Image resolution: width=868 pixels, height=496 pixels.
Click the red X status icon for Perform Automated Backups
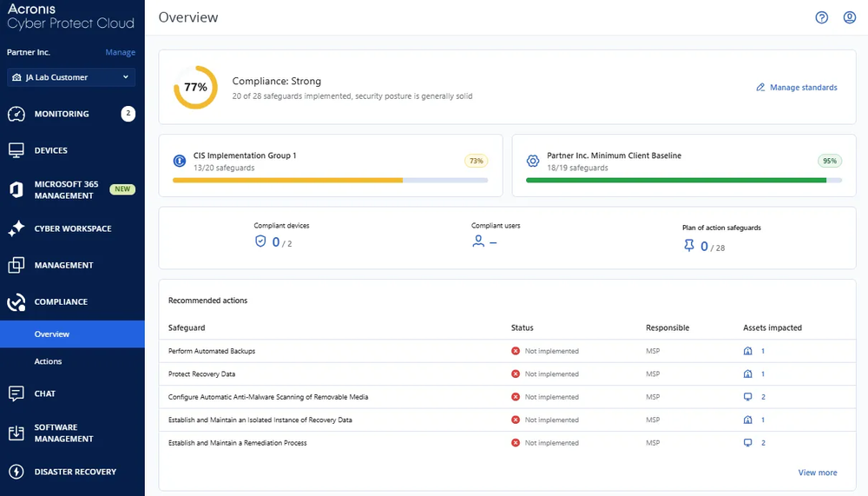516,351
